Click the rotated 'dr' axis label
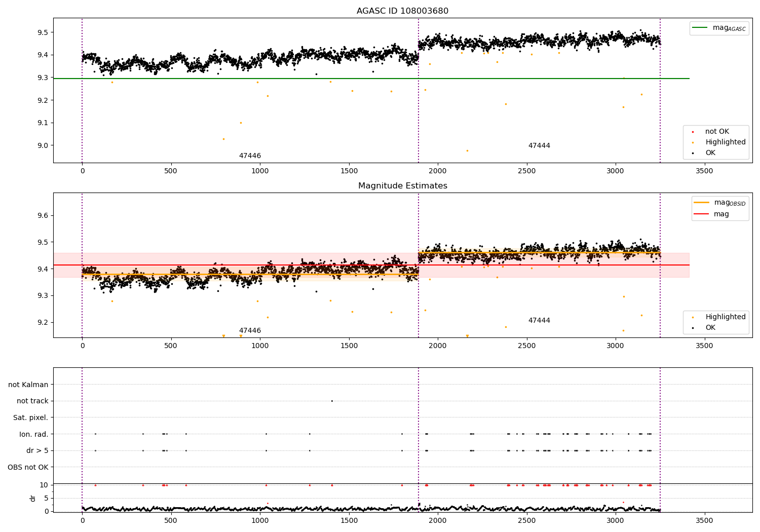760x532 pixels. (33, 498)
